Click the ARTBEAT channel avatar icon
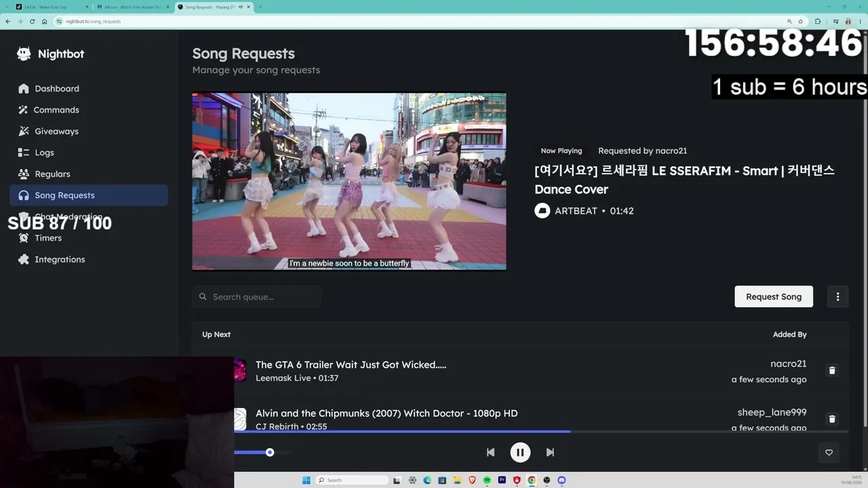This screenshot has height=488, width=868. (x=542, y=211)
